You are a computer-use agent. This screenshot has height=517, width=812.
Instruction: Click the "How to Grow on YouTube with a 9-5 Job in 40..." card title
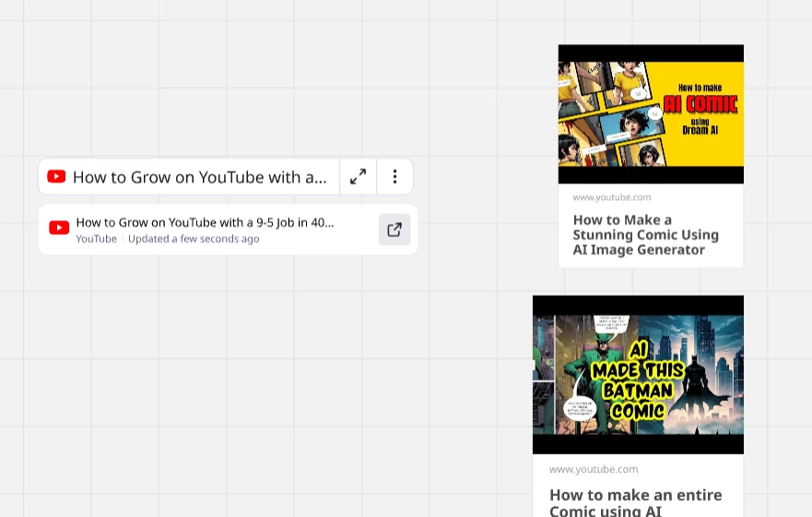tap(205, 222)
